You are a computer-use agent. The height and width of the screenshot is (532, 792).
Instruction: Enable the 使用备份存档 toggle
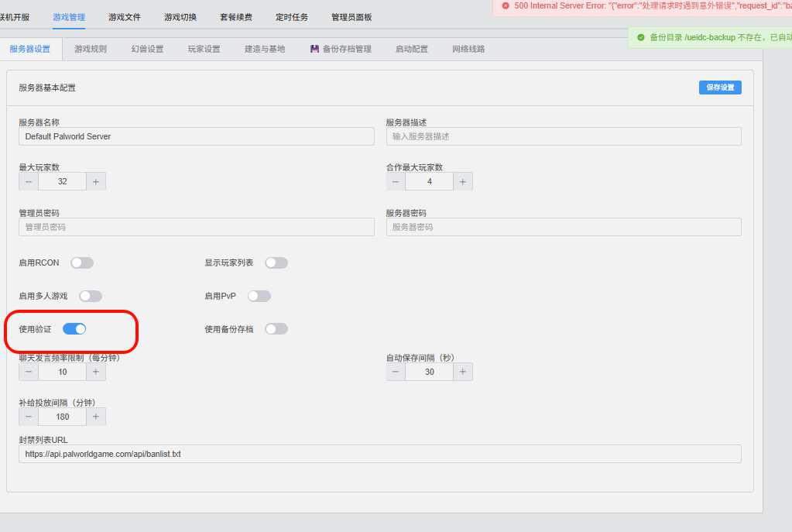276,329
